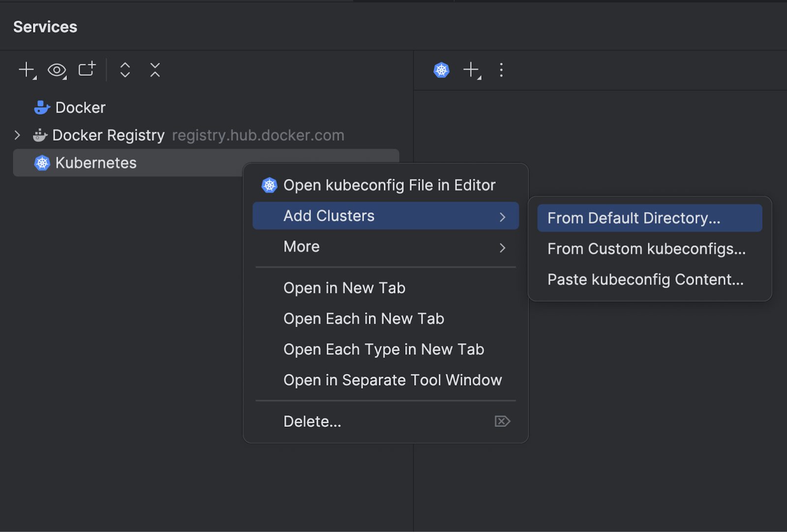Choose Delete... from the context menu
This screenshot has width=787, height=532.
(386, 421)
